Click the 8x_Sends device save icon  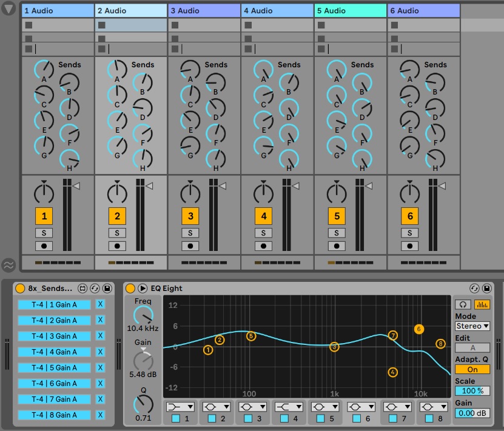coord(107,289)
